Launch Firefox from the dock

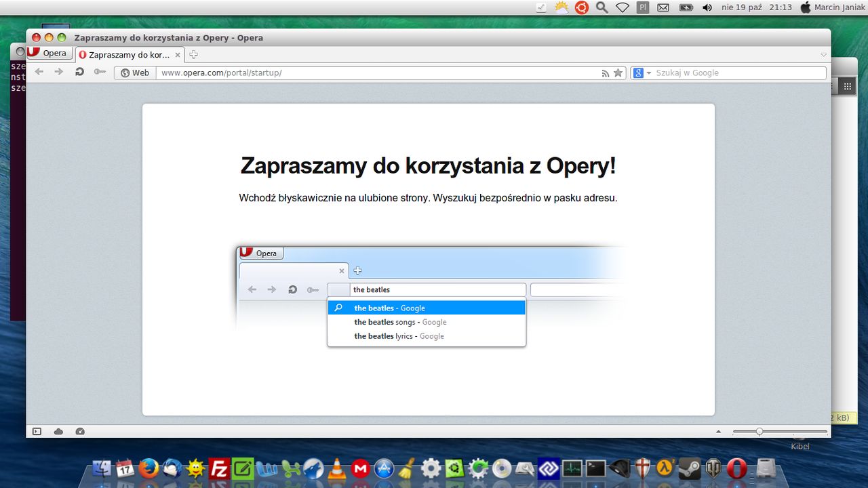(x=149, y=468)
